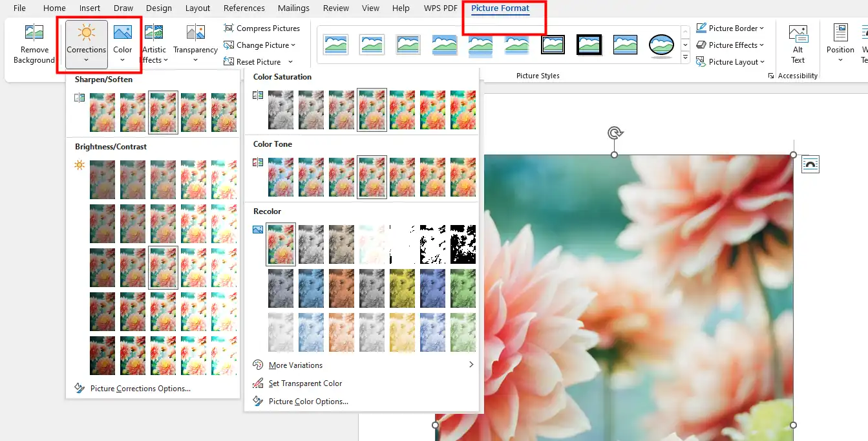Switch to the Insert tab
This screenshot has height=441, width=868.
(x=90, y=8)
